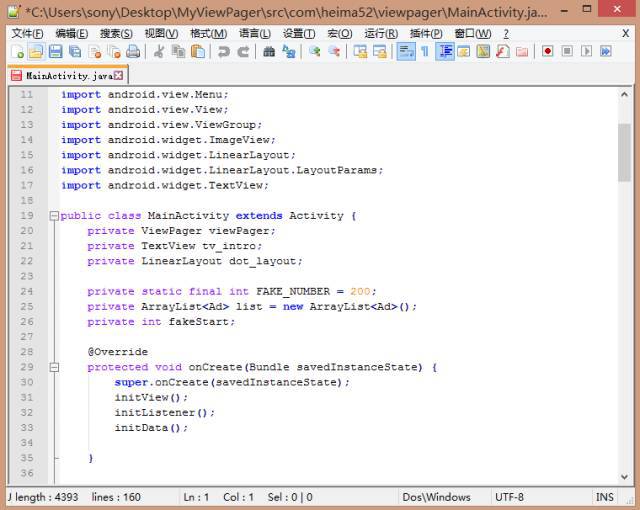Screen dimensions: 640x510
Task: Run macro multiple times icon
Action: (x=606, y=52)
